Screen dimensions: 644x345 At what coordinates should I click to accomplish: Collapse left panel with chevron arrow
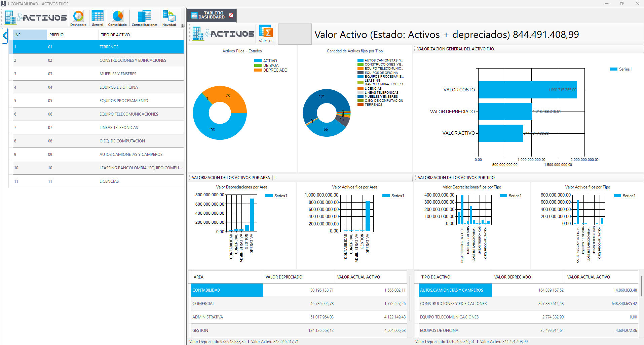pos(5,36)
